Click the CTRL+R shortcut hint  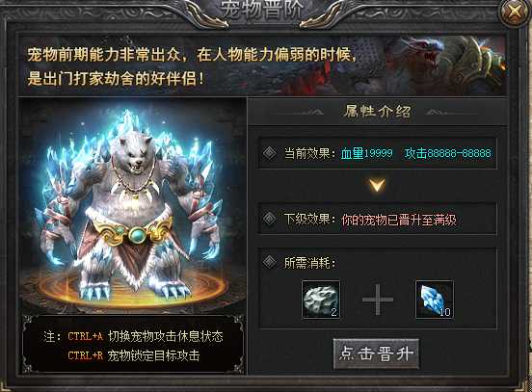pyautogui.click(x=86, y=355)
